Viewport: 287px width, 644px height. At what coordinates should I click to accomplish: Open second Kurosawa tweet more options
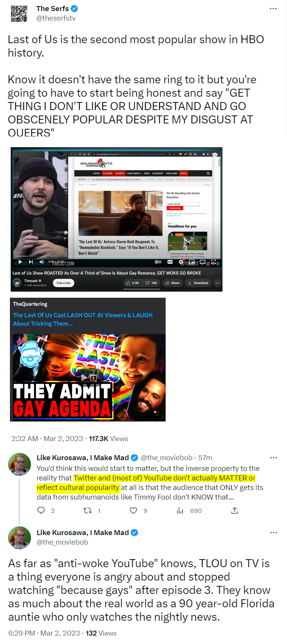click(273, 532)
